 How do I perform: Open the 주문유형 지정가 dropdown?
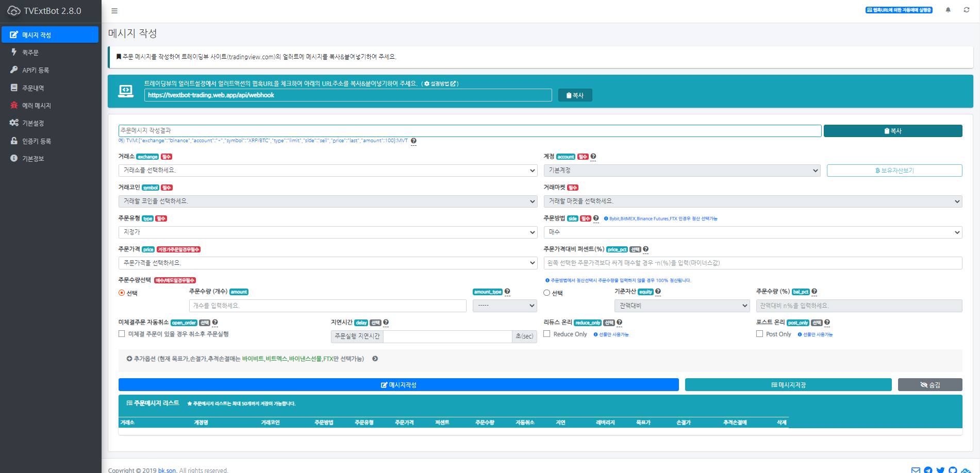point(327,232)
